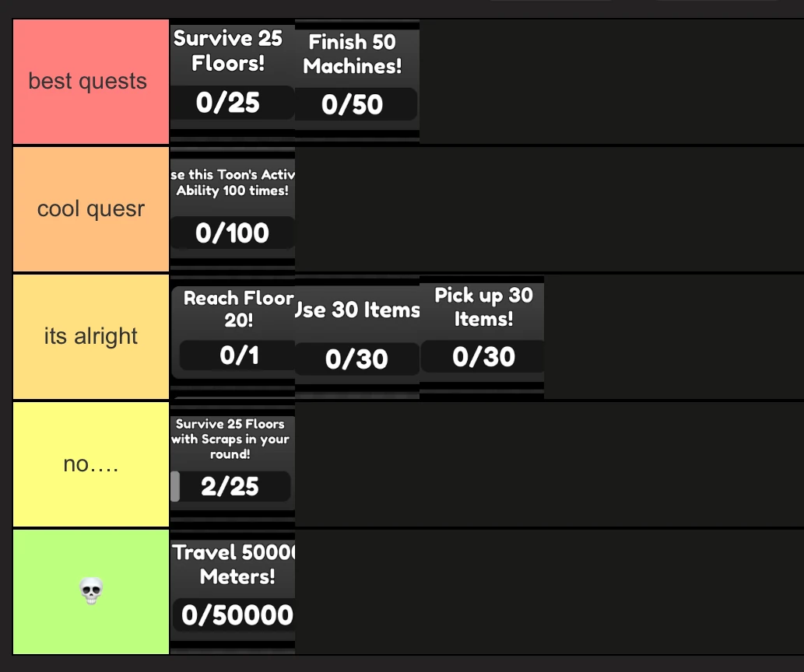Click the red best quests tier label
Viewport: 804px width, 672px height.
90,81
